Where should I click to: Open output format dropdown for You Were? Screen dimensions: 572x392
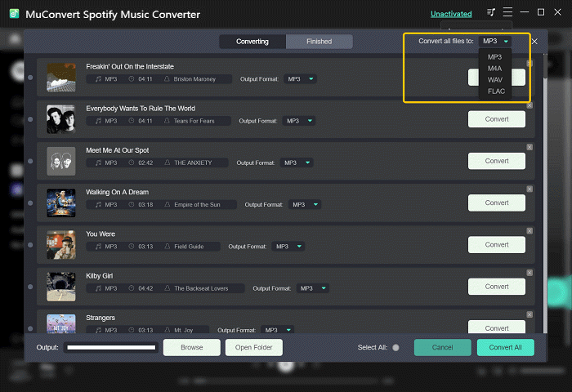(288, 247)
